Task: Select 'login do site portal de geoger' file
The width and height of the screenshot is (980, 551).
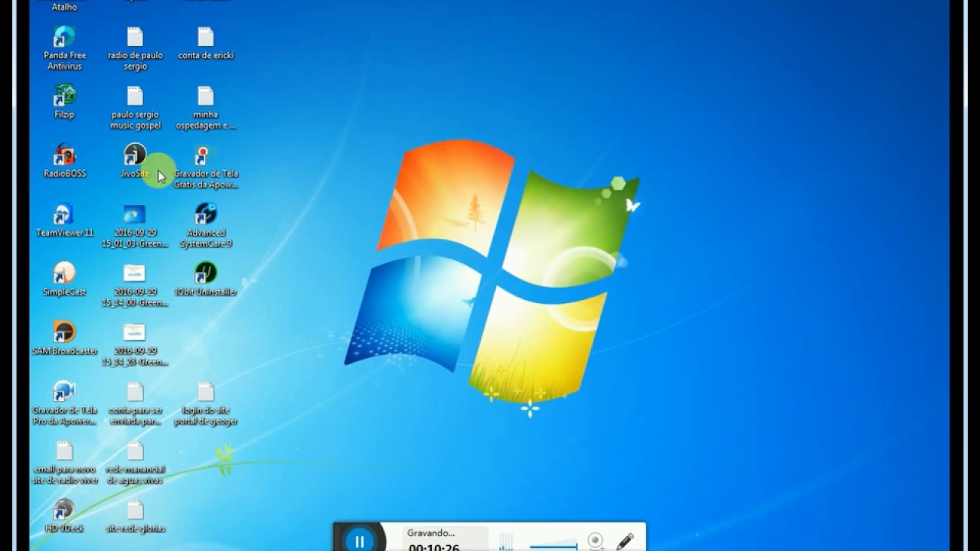Action: (206, 403)
